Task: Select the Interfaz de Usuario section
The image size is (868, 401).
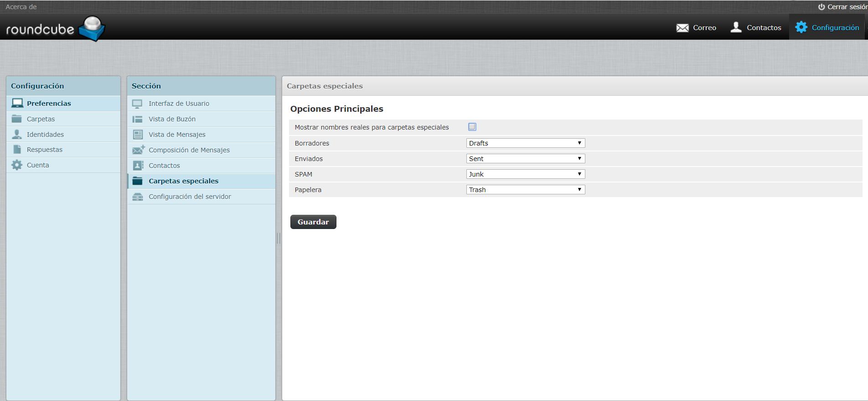Action: [179, 104]
